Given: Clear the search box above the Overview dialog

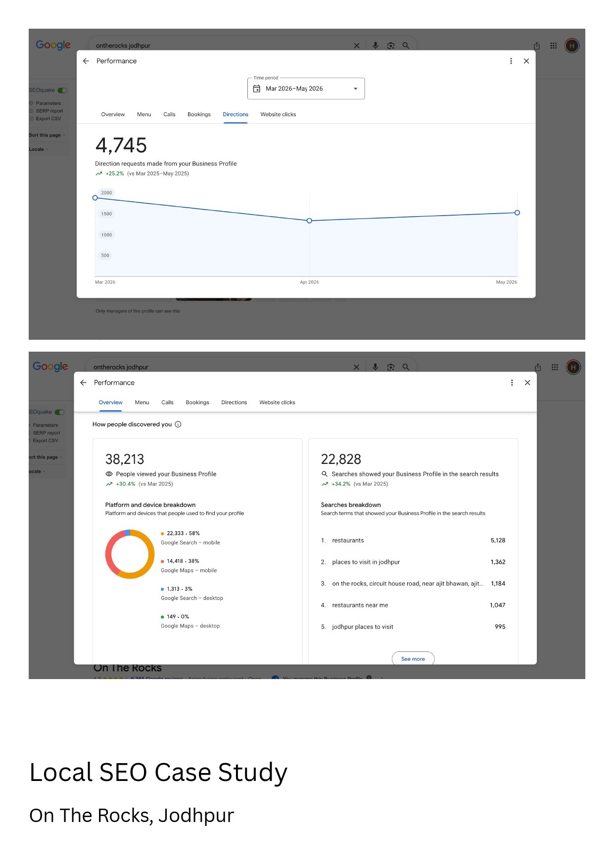Looking at the screenshot, I should [356, 367].
